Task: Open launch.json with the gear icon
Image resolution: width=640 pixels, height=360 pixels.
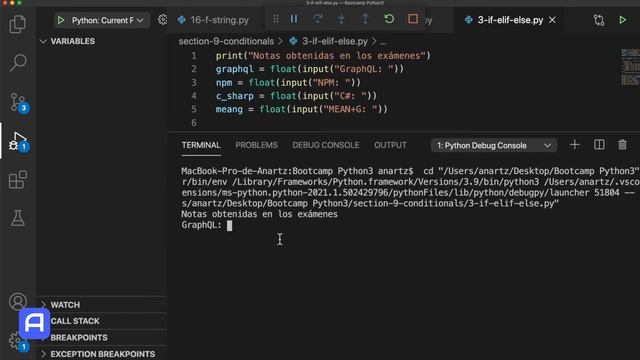Action: point(162,20)
